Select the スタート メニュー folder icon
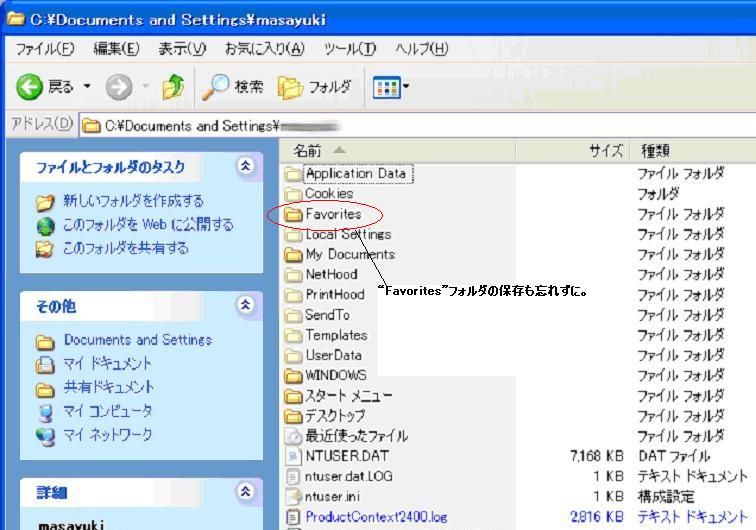 pyautogui.click(x=293, y=396)
